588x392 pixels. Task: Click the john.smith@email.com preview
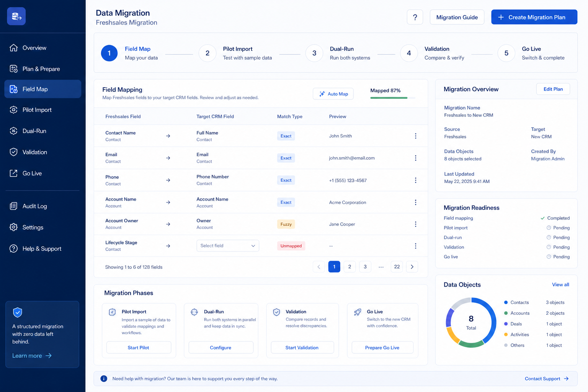pos(352,158)
